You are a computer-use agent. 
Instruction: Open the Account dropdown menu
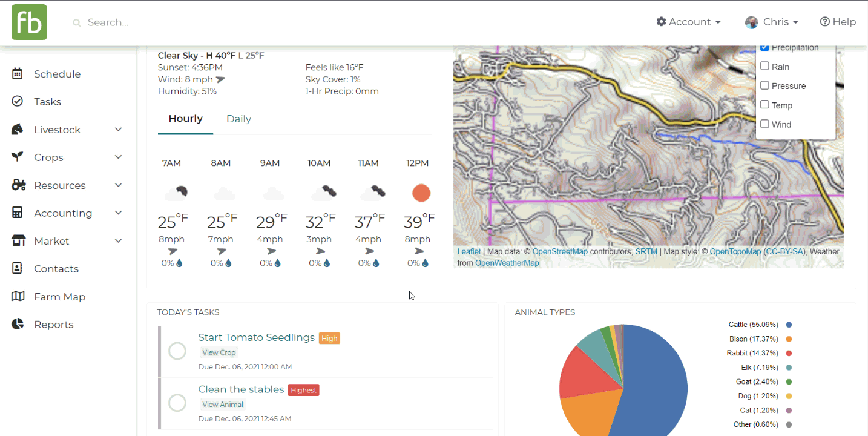[x=689, y=22]
